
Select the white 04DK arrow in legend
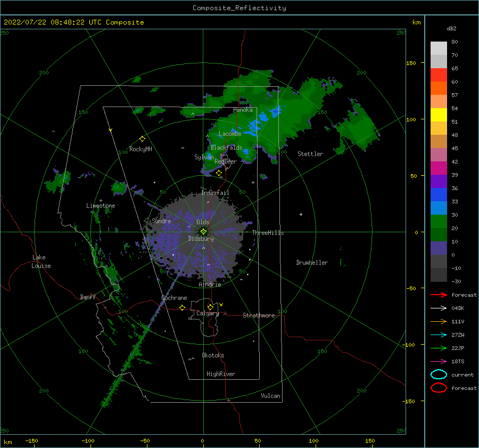[x=439, y=308]
